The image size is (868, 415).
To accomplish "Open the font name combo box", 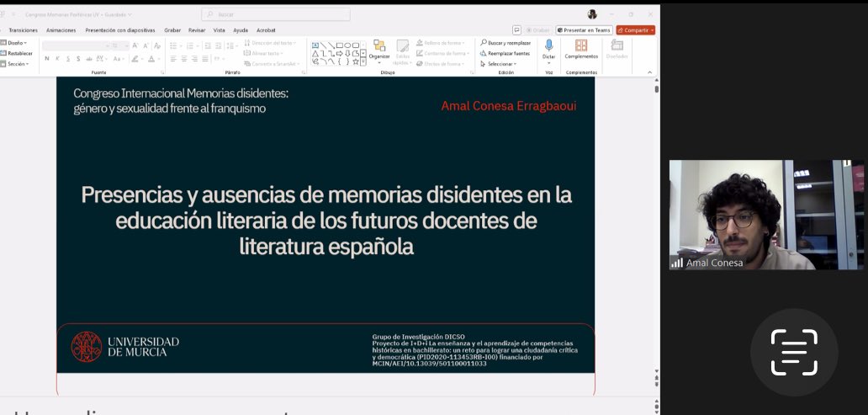I will (x=75, y=45).
